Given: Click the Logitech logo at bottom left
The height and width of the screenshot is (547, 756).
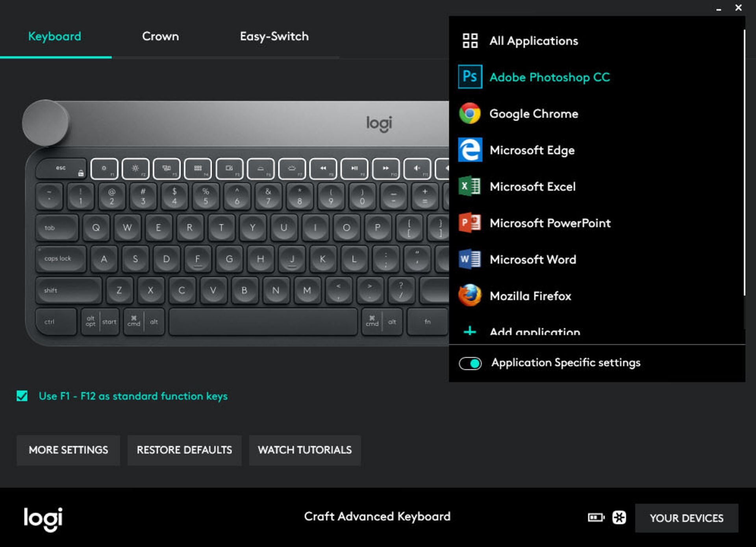Looking at the screenshot, I should point(43,519).
